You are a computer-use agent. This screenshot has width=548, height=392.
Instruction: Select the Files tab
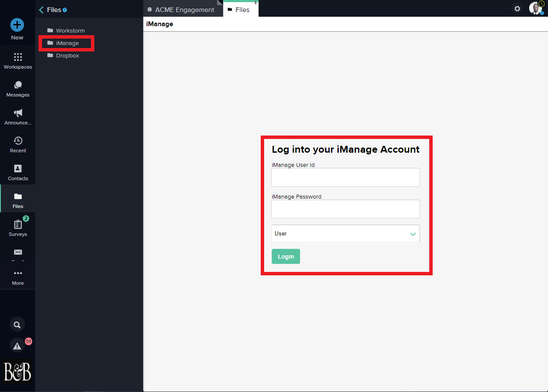tap(241, 9)
